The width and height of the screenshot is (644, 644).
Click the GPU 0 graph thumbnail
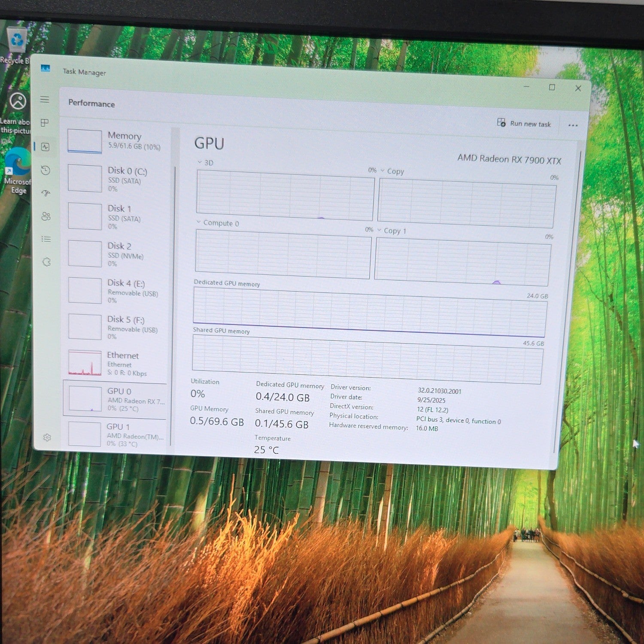85,399
